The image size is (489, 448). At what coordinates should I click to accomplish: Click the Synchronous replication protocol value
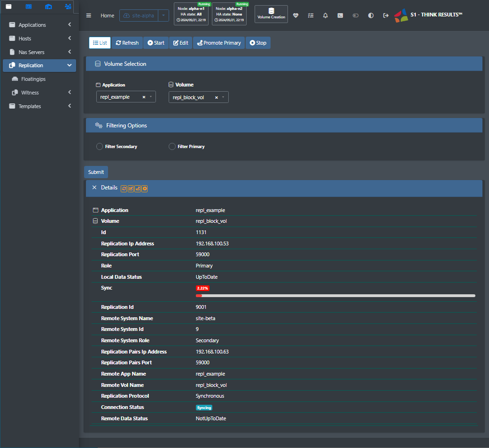(210, 396)
